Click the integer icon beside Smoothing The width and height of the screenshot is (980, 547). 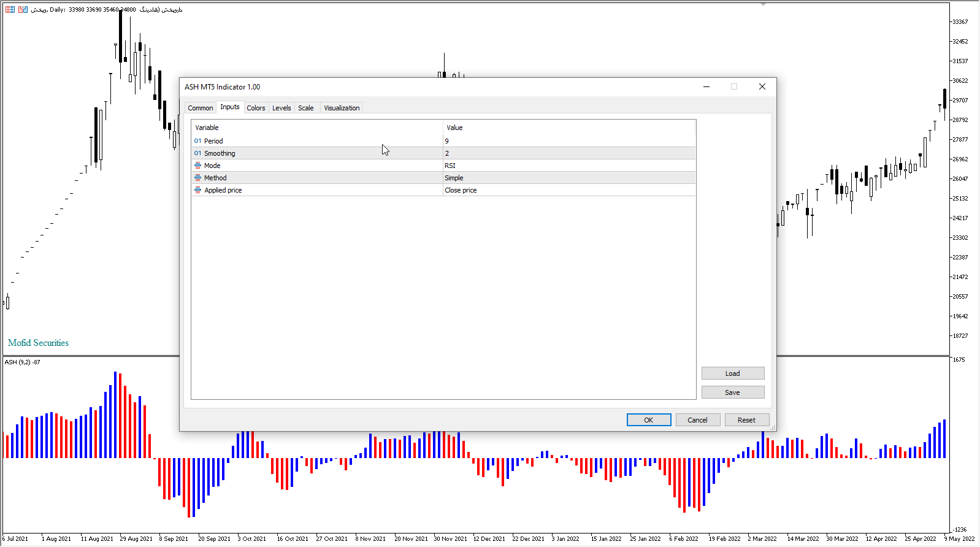click(197, 153)
